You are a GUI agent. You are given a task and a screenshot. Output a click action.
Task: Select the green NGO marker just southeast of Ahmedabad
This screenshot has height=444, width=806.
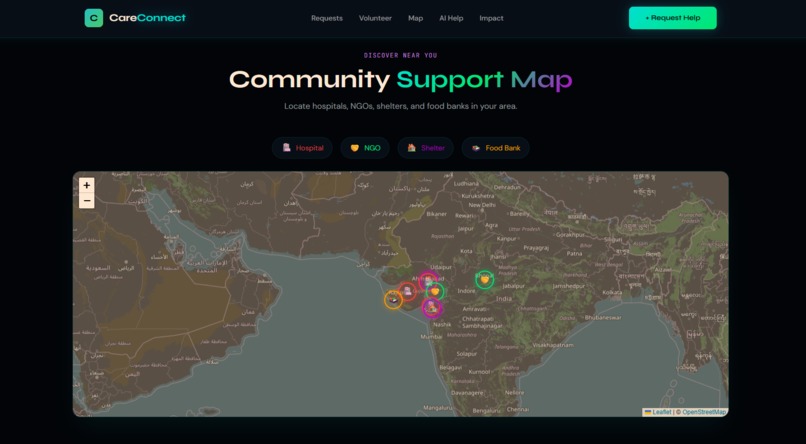435,292
